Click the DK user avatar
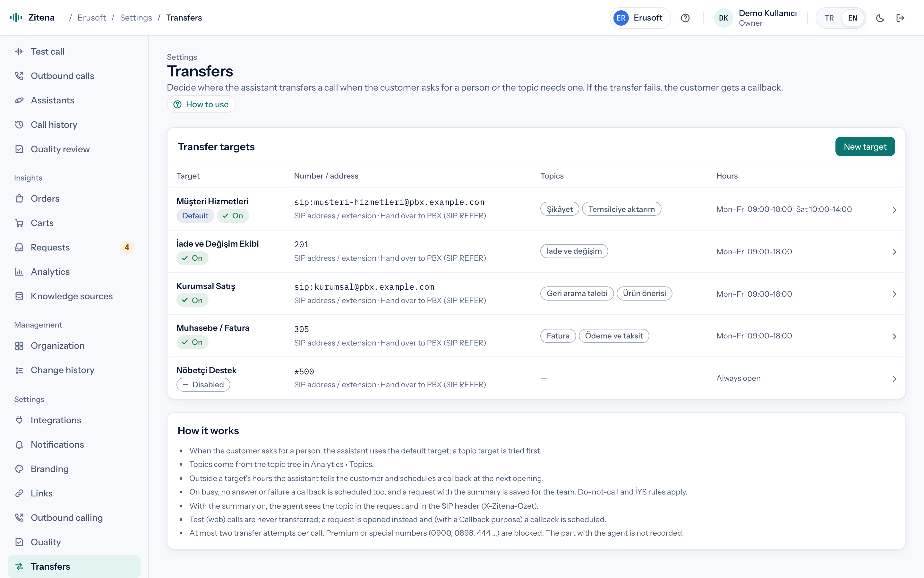Viewport: 924px width, 578px height. coord(723,18)
